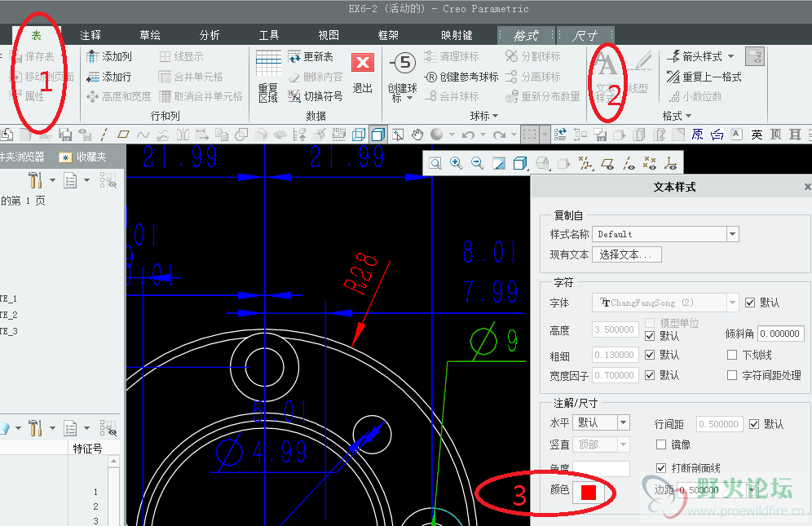Uncheck 默认 checkbox for 粗细 thickness

coord(650,355)
